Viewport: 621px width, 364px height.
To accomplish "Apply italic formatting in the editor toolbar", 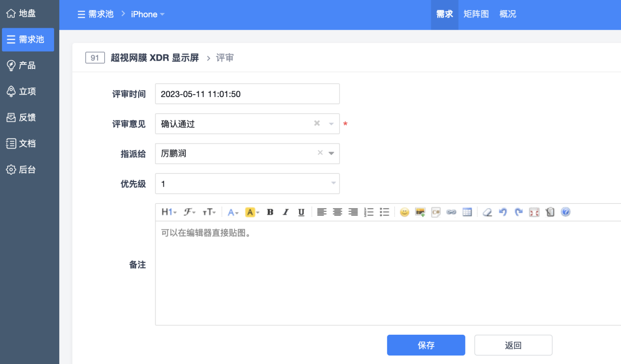I will (x=285, y=212).
